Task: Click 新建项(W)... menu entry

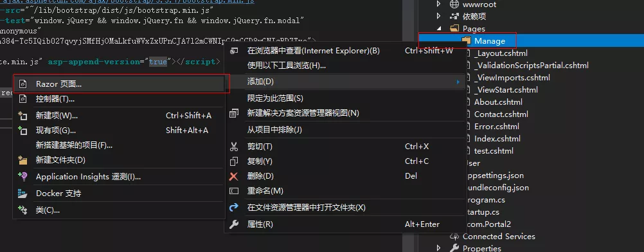Action: pos(119,116)
